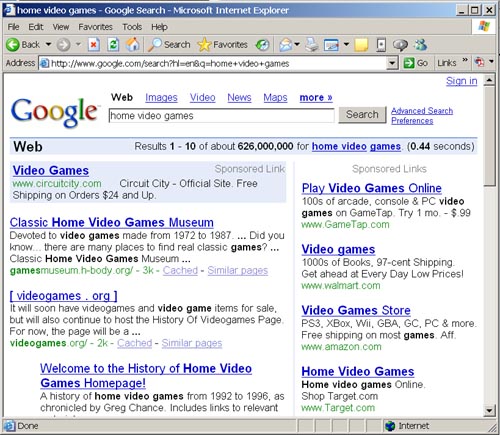
Task: Open the Home Video Games Target ad
Action: [x=358, y=371]
